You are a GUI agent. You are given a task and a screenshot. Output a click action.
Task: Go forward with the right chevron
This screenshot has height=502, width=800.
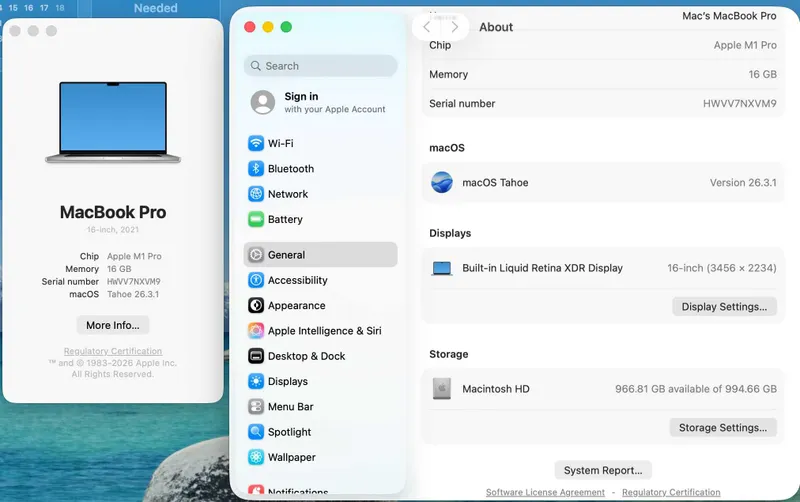coord(454,27)
